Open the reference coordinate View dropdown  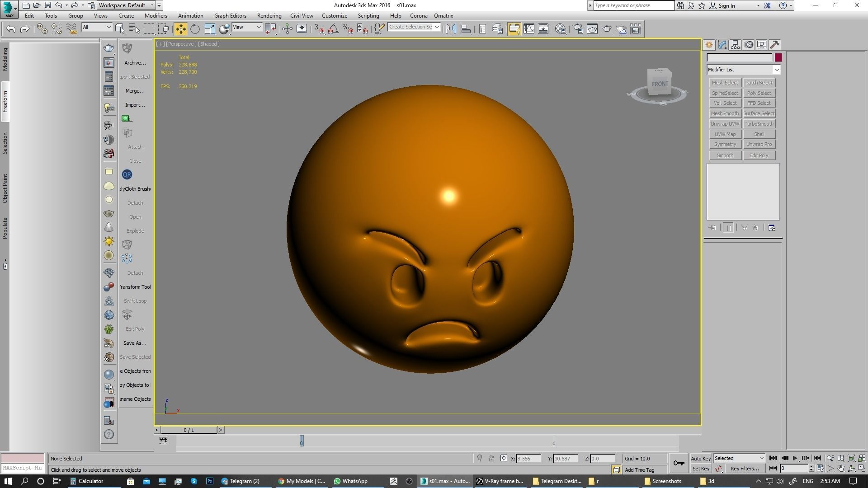(247, 27)
